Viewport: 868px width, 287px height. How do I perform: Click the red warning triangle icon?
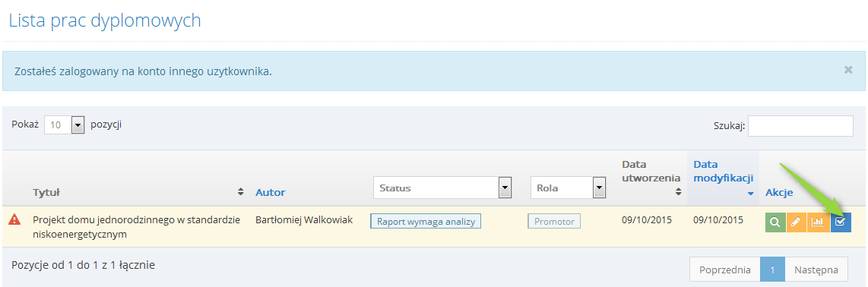[x=15, y=219]
